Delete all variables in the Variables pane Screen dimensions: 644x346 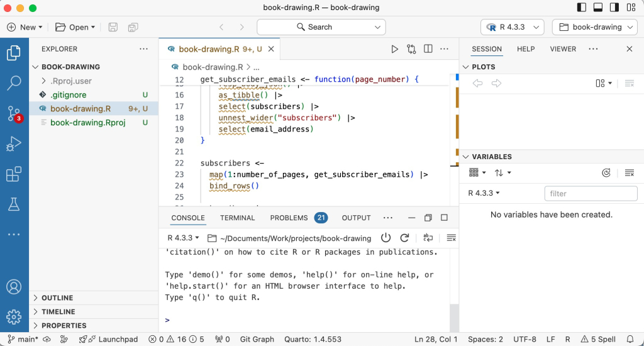coord(629,173)
